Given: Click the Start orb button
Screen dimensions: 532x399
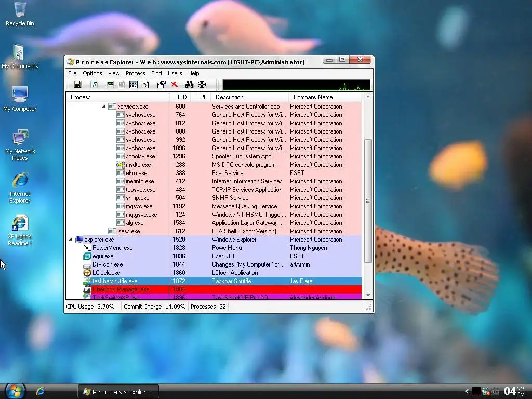Looking at the screenshot, I should (15, 391).
